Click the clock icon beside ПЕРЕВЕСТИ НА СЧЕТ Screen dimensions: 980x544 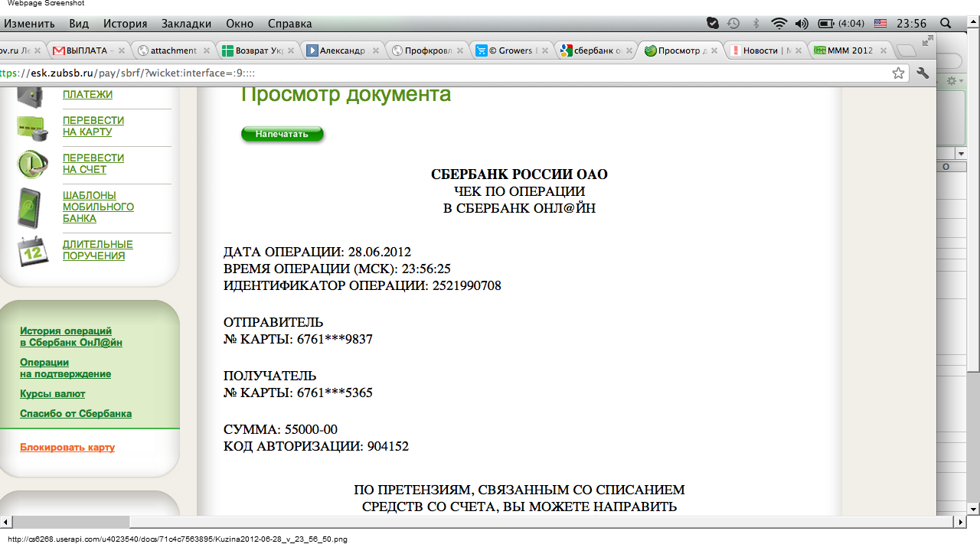tap(33, 164)
